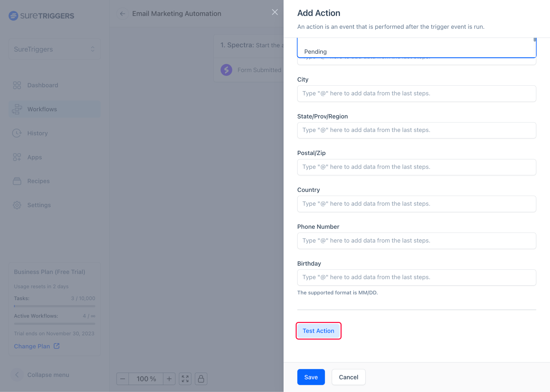The width and height of the screenshot is (550, 392).
Task: Click the History icon in sidebar
Action: coord(17,133)
